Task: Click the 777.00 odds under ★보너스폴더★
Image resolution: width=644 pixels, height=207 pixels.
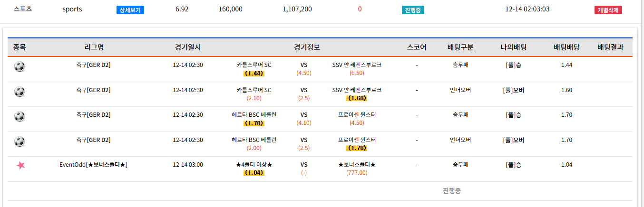Action: click(x=356, y=173)
